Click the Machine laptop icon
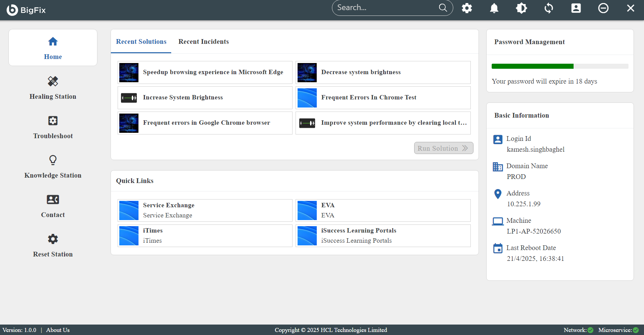Viewport: 644px width, 335px height. tap(498, 221)
